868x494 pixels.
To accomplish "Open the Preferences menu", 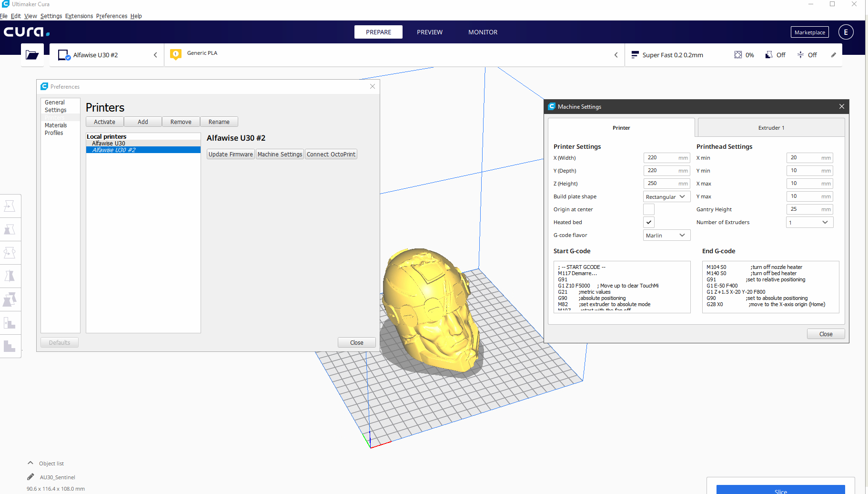I will (111, 16).
